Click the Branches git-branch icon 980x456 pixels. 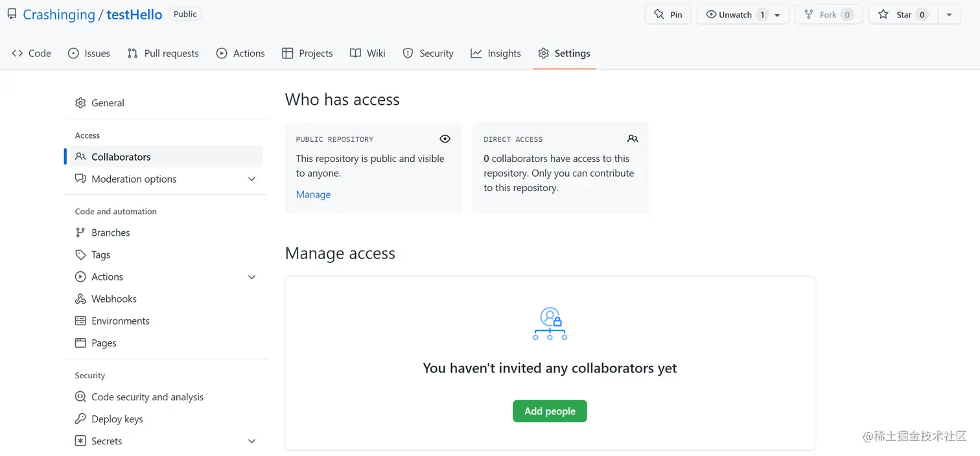click(x=80, y=233)
